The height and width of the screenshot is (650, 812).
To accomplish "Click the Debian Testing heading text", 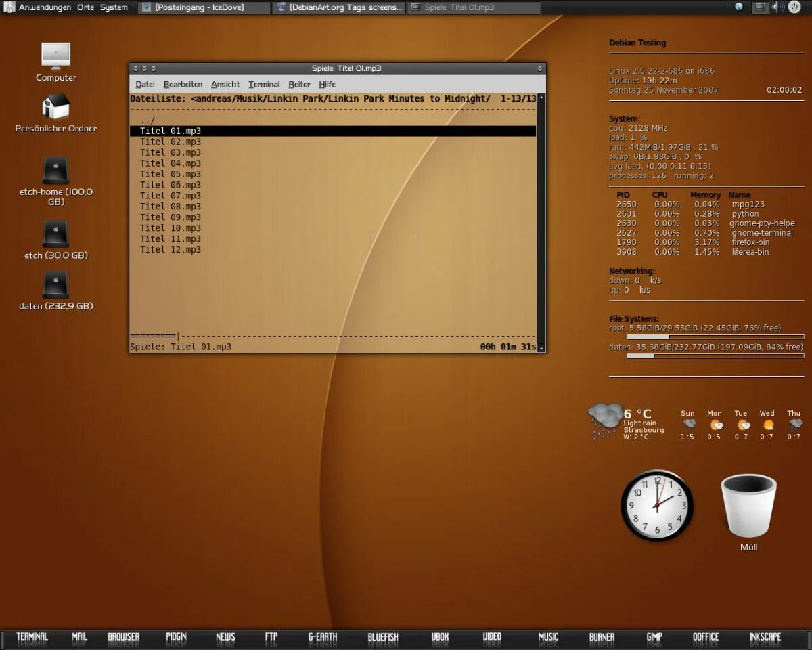I will pos(637,43).
